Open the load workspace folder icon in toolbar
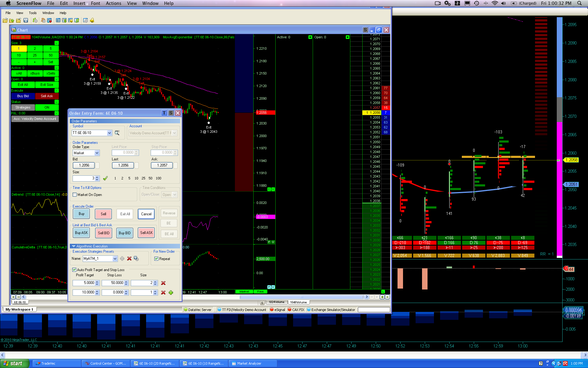Viewport: 588px width, 368px height. 5,21
